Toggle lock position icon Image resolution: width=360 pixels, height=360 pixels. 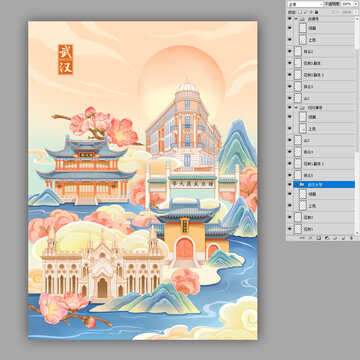[x=311, y=12]
